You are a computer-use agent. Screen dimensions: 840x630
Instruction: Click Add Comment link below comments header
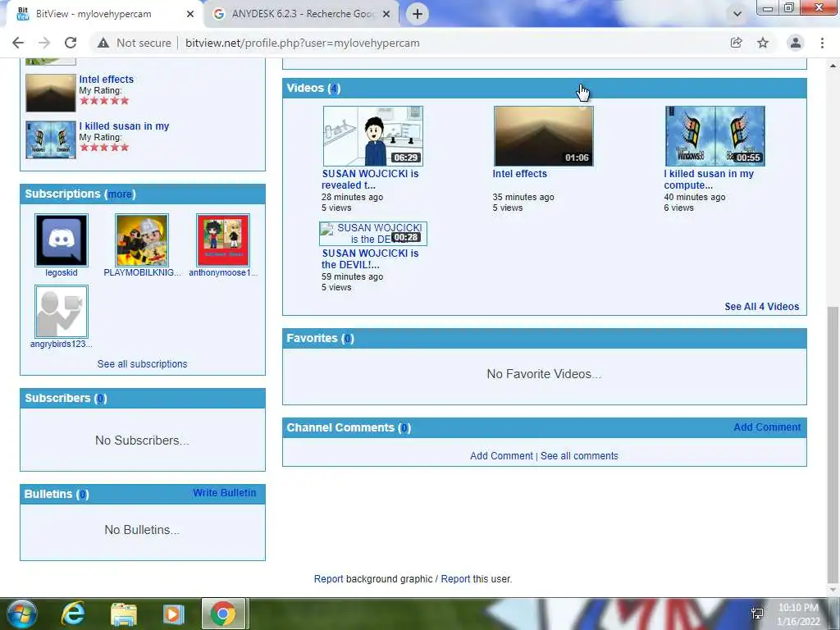tap(501, 456)
